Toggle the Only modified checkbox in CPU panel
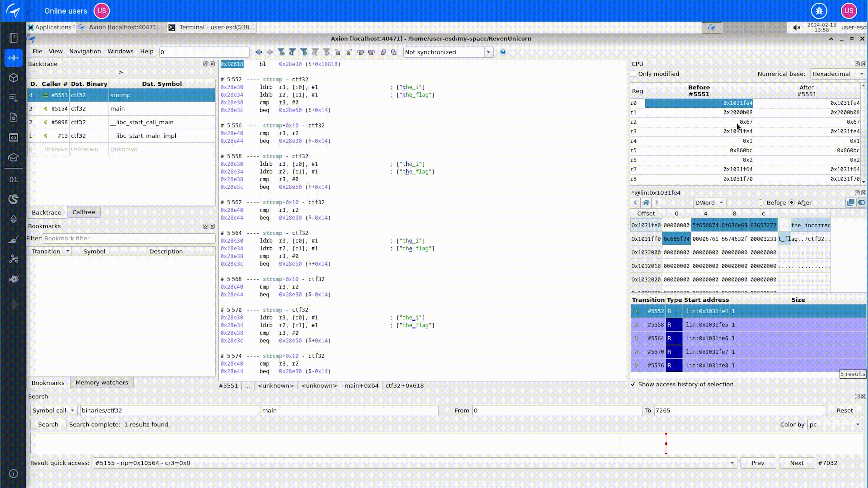868x488 pixels. point(633,73)
